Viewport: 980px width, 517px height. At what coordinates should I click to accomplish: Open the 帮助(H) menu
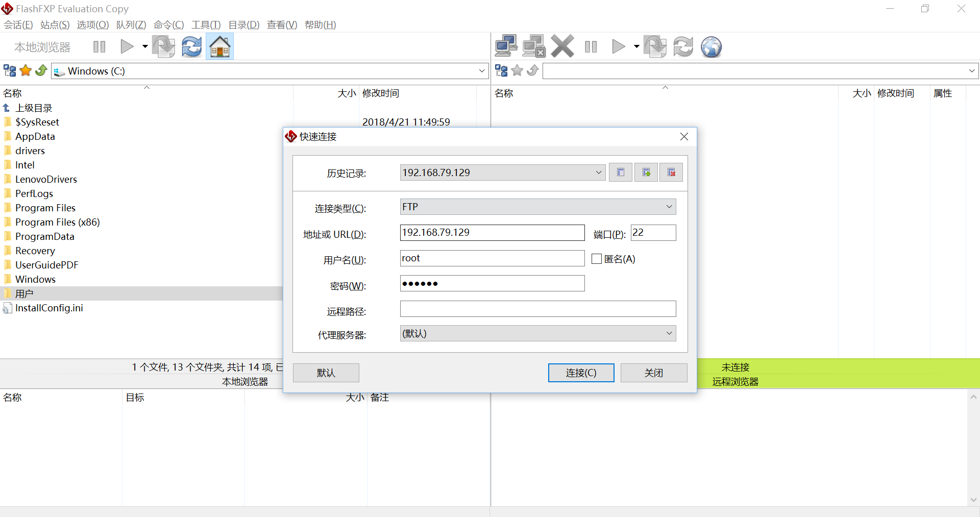(320, 24)
